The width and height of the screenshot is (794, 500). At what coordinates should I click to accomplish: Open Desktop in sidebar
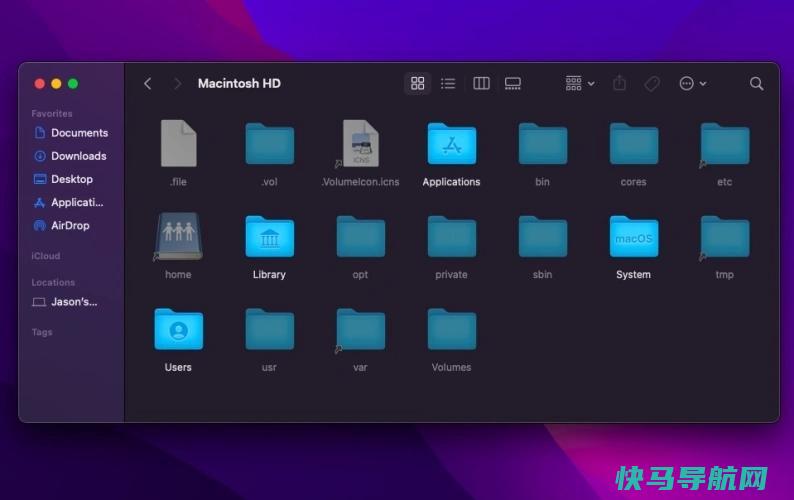tap(63, 179)
